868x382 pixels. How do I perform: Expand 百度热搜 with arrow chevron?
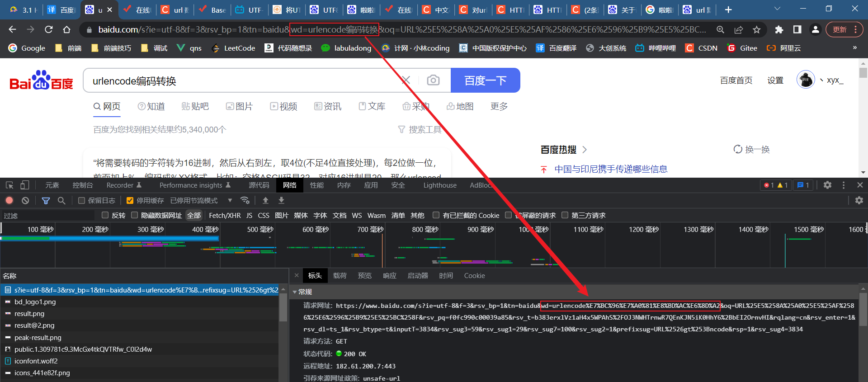[x=585, y=150]
